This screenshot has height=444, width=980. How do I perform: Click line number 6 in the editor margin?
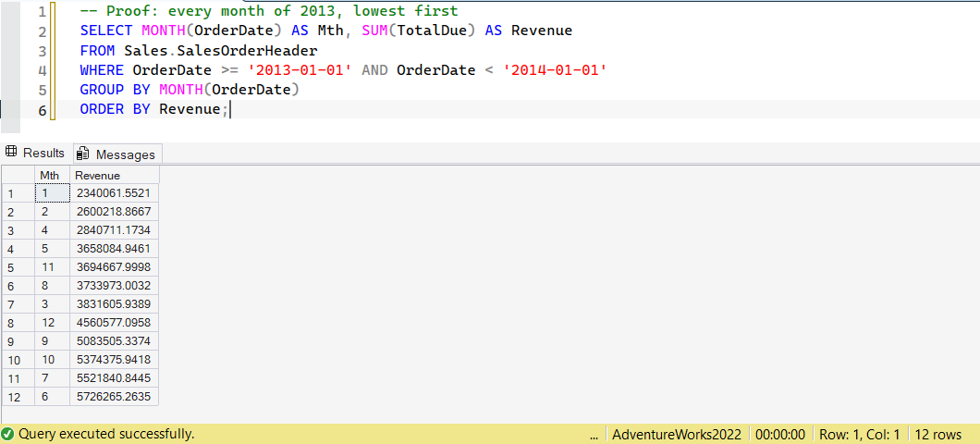click(x=43, y=110)
